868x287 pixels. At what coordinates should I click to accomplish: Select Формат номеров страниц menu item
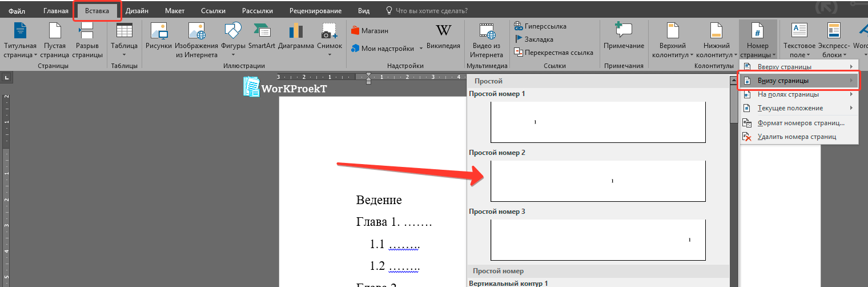801,122
